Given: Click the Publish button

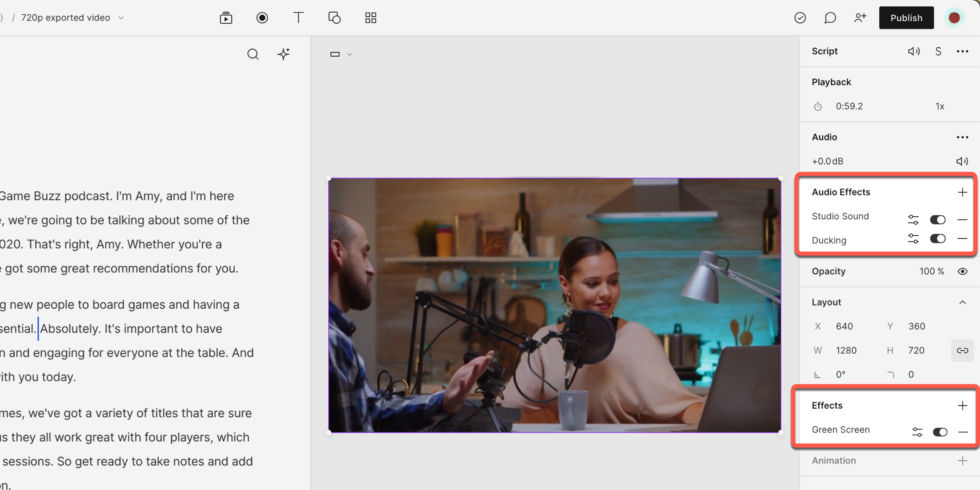Looking at the screenshot, I should point(906,18).
